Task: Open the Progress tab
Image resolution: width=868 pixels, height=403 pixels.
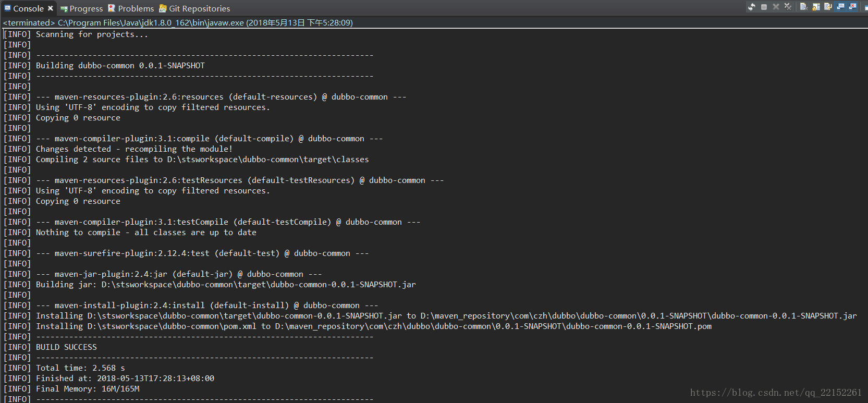Action: (x=82, y=8)
